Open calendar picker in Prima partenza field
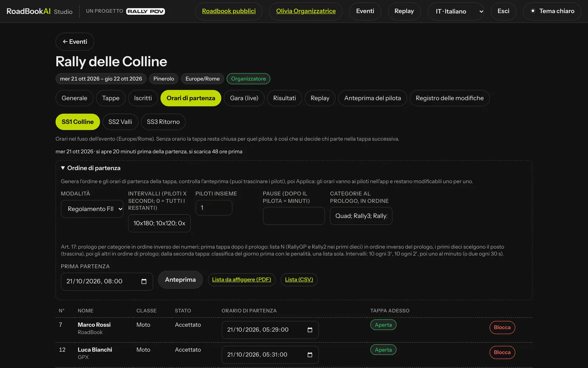The image size is (588, 368). tap(144, 282)
